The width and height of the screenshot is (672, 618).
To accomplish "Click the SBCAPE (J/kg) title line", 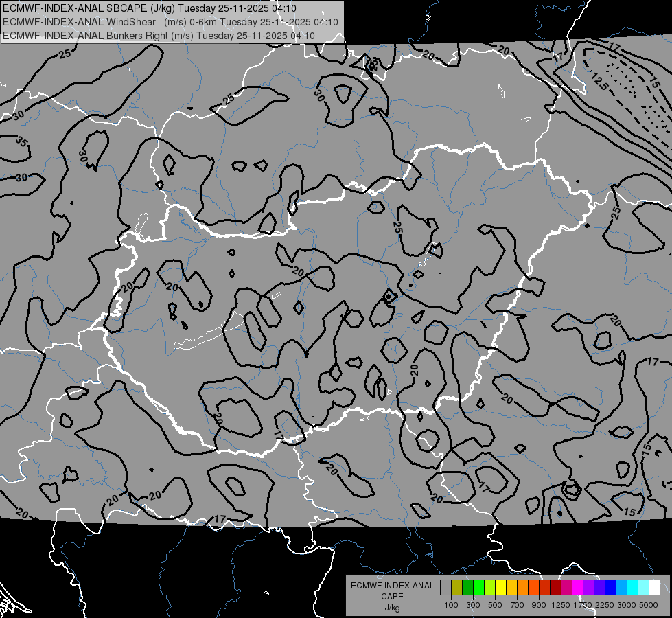I will (x=149, y=8).
